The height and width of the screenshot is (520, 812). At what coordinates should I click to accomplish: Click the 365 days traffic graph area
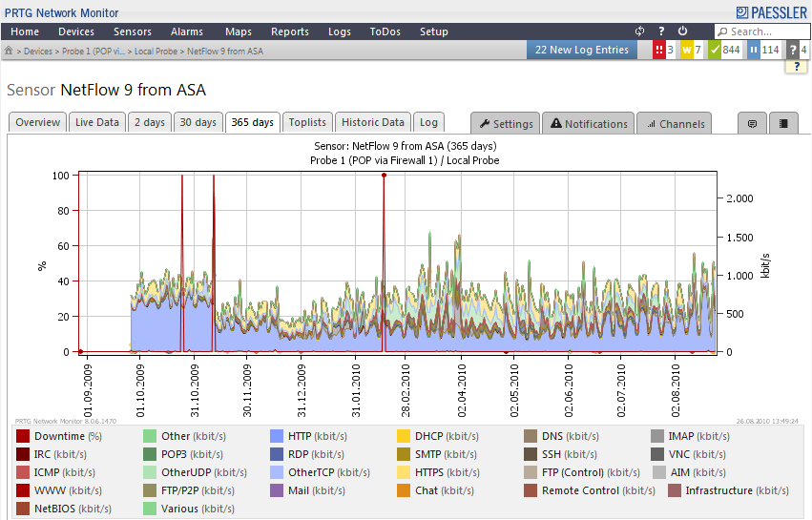coord(398,263)
